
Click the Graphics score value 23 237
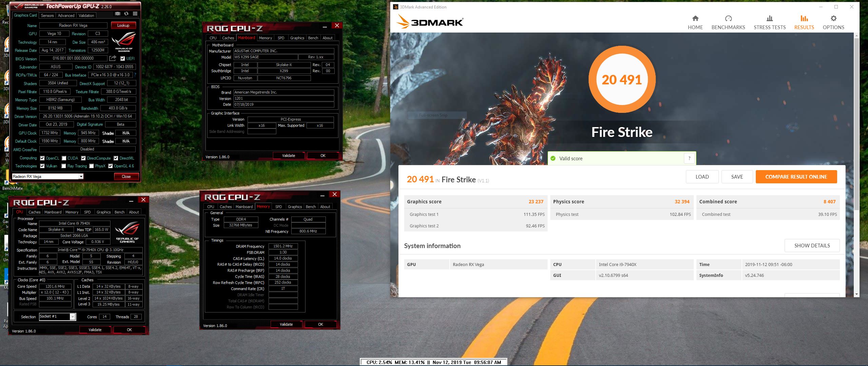tap(536, 202)
